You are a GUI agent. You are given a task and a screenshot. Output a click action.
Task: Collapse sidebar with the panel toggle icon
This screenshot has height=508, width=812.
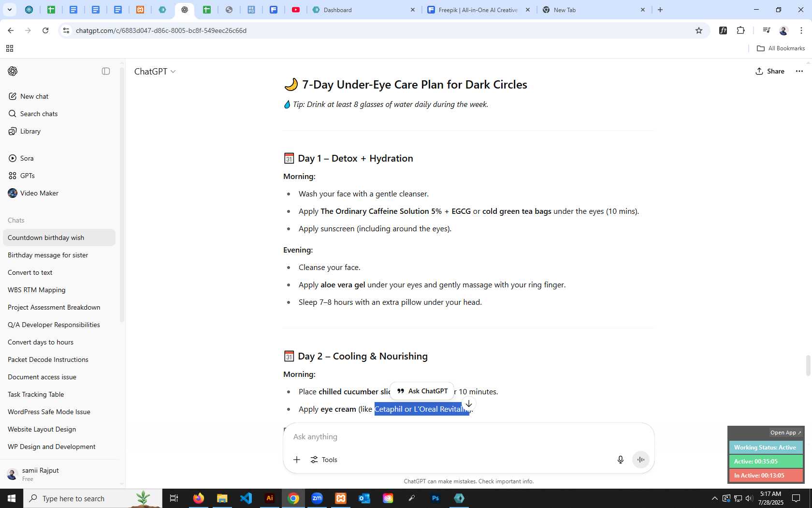tap(106, 71)
